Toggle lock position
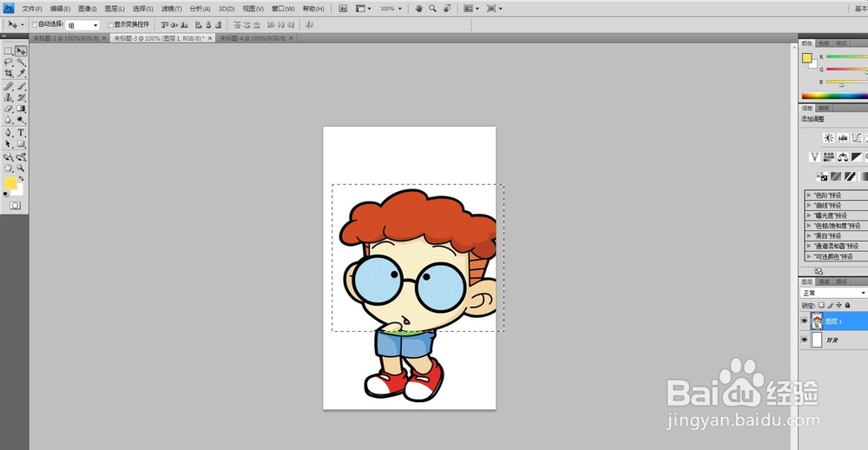Image resolution: width=868 pixels, height=450 pixels. 839,305
